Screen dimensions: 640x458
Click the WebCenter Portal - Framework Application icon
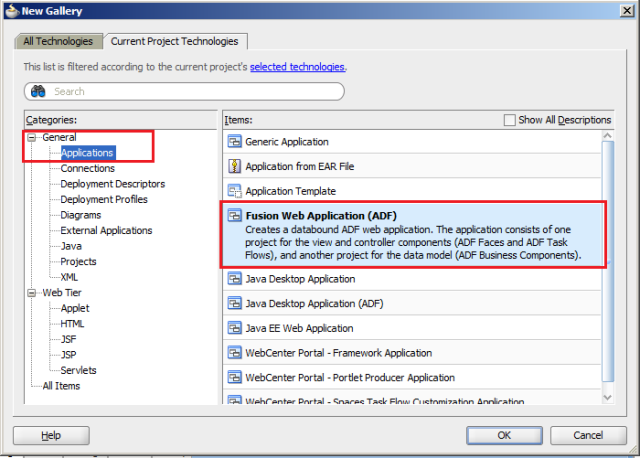pos(235,353)
